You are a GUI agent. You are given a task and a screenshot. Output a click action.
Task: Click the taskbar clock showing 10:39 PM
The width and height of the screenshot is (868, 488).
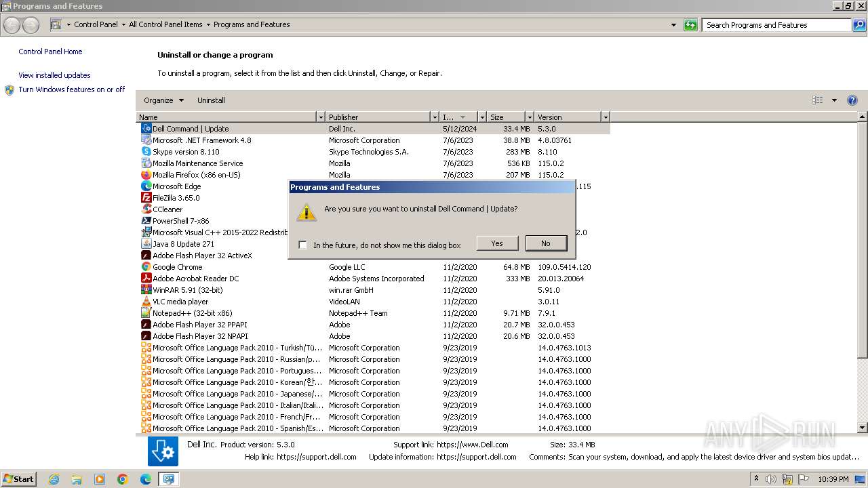point(833,479)
